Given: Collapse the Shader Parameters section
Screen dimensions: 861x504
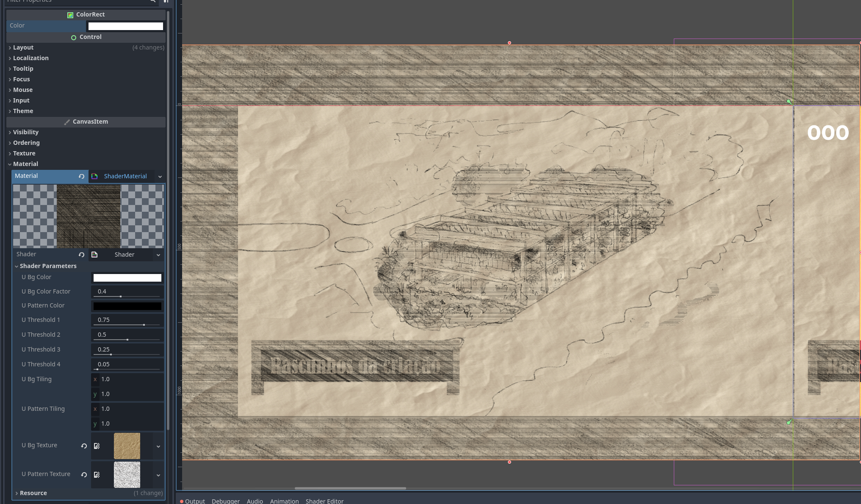Looking at the screenshot, I should pyautogui.click(x=17, y=266).
